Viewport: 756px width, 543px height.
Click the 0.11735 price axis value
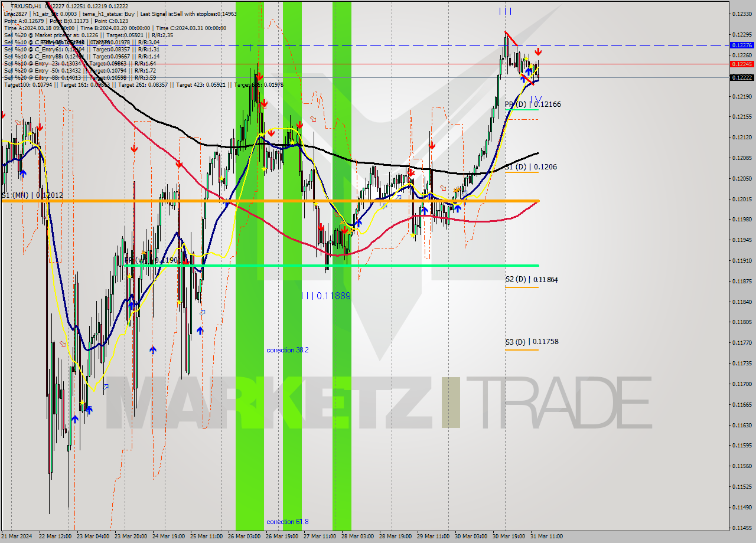pos(741,363)
